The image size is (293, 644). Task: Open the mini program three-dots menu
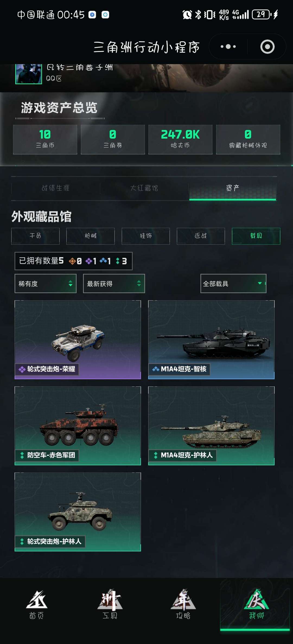tap(228, 47)
